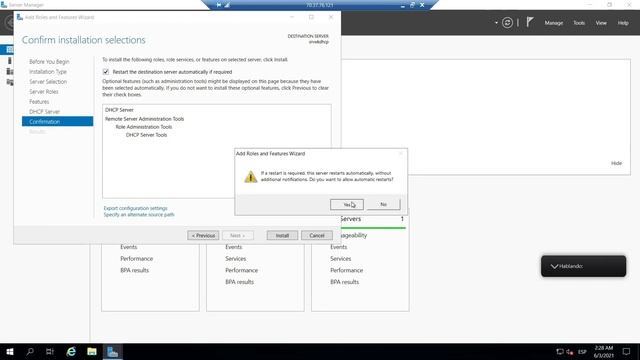
Task: Open the Windows Start menu
Action: click(x=10, y=351)
